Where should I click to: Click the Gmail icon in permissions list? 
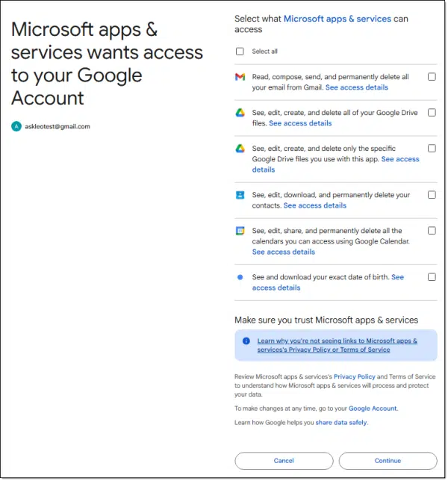(x=240, y=77)
